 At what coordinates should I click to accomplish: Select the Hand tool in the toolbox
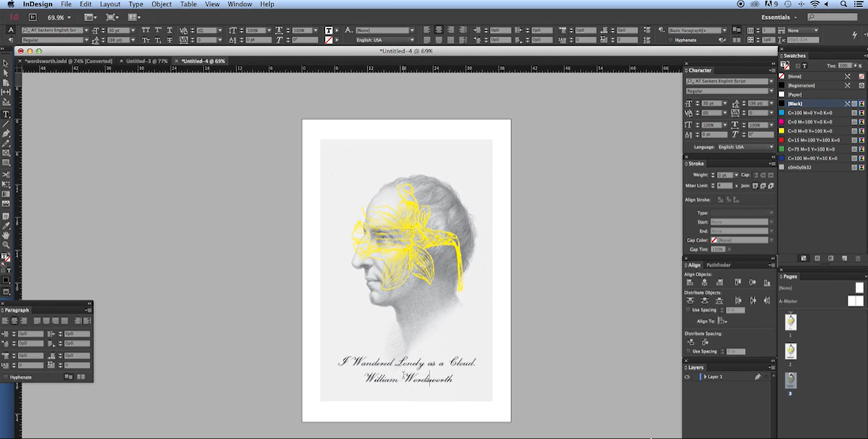[6, 236]
